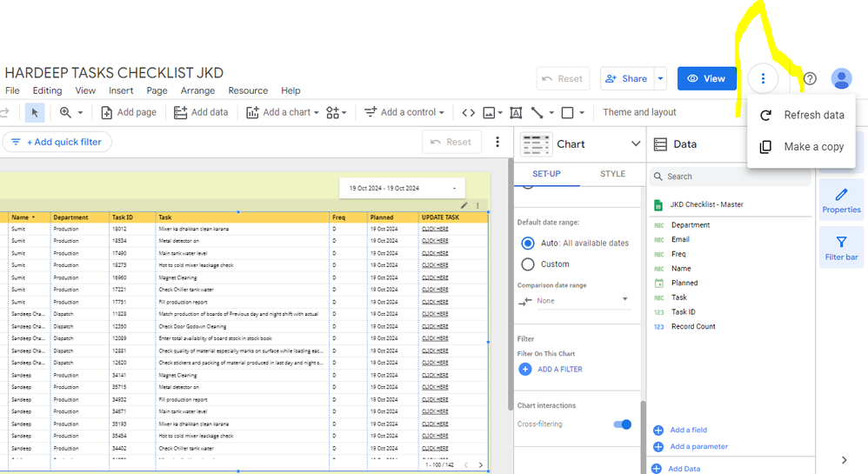Screen dimensions: 868x474
Task: Switch to the SET-UP tab
Action: pos(546,174)
